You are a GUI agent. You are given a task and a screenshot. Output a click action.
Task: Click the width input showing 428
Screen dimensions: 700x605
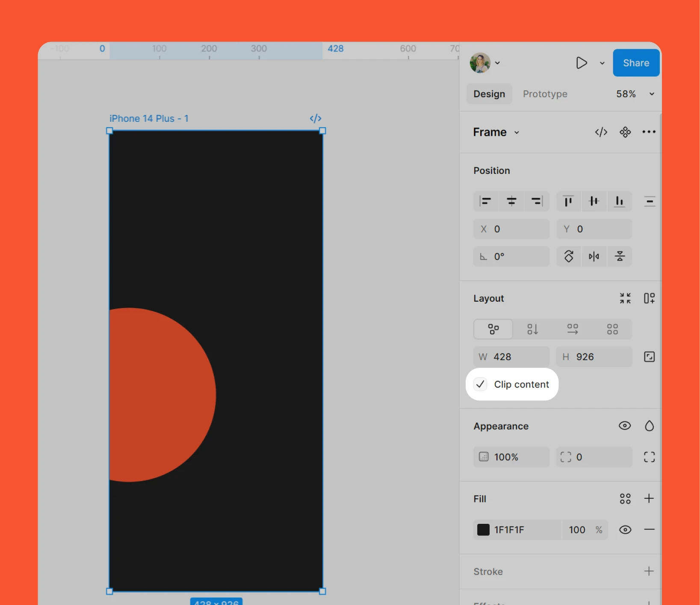pyautogui.click(x=511, y=356)
